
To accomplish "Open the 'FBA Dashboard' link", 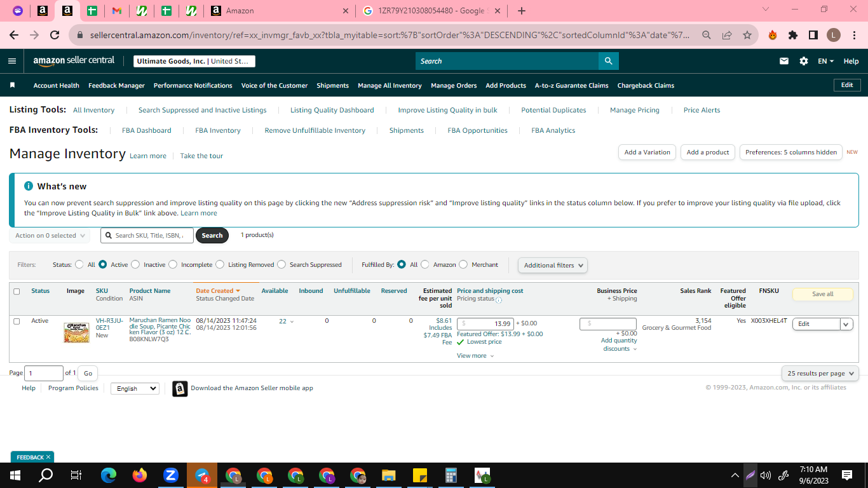I will (147, 130).
